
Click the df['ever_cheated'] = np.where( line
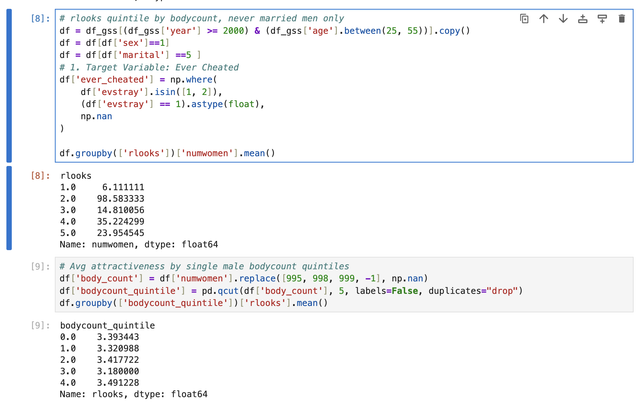[x=138, y=80]
